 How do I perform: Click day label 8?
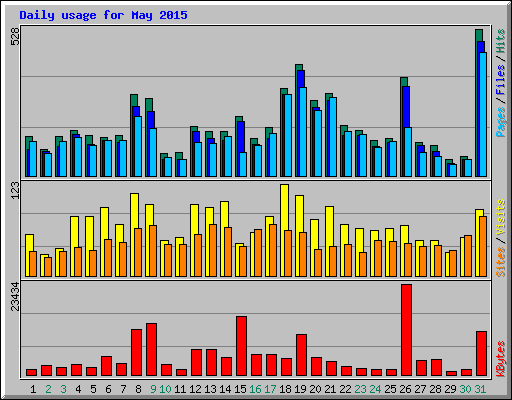(x=138, y=389)
